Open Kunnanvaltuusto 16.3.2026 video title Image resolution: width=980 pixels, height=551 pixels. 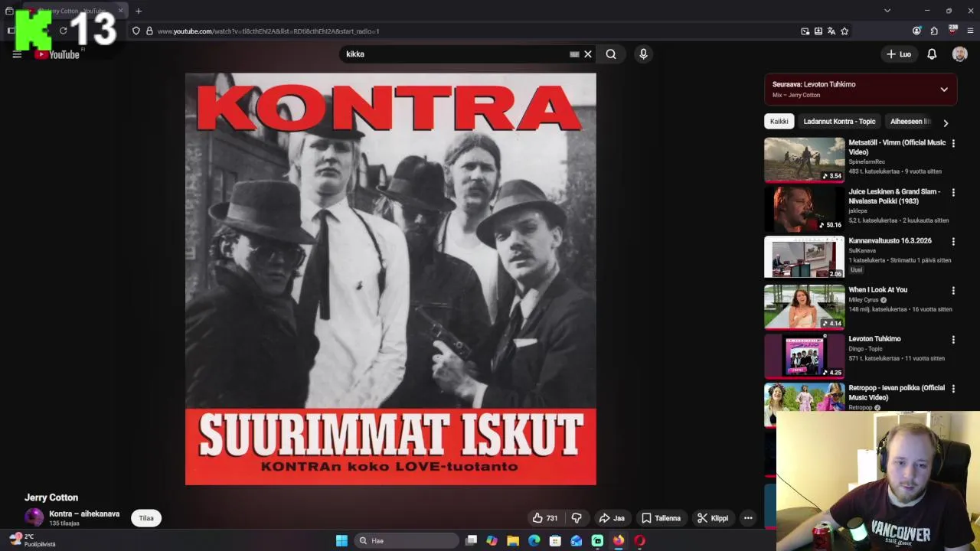coord(890,240)
